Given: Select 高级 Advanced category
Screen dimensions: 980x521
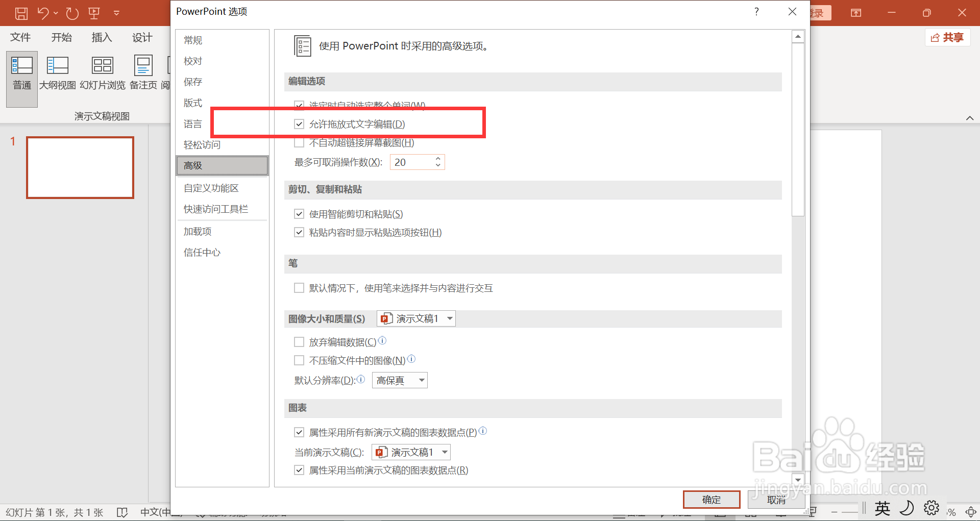Looking at the screenshot, I should click(222, 165).
